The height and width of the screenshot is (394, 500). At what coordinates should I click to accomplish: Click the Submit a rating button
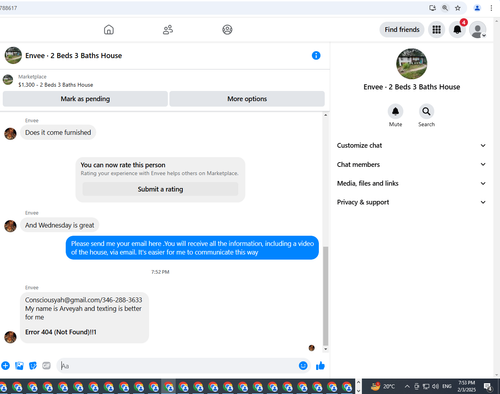160,189
